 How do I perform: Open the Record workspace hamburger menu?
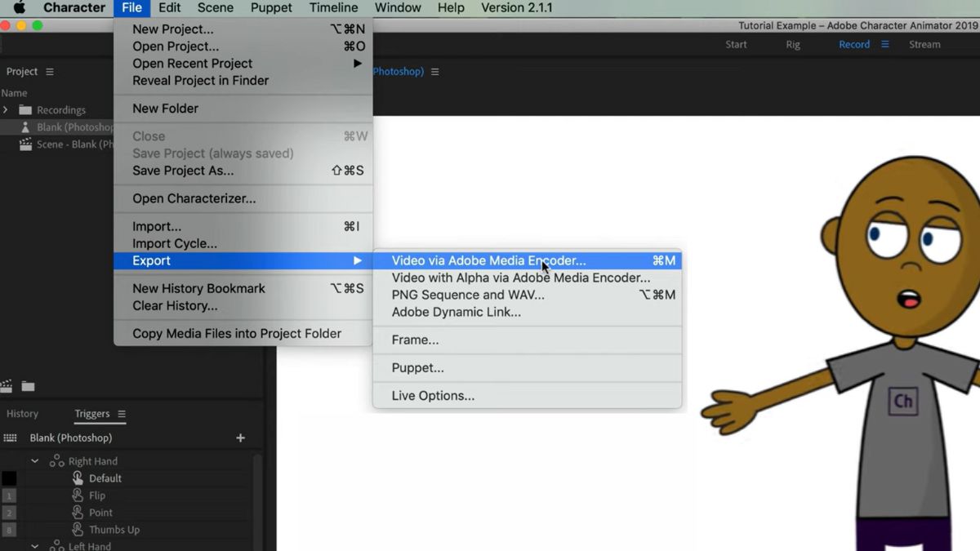coord(884,44)
